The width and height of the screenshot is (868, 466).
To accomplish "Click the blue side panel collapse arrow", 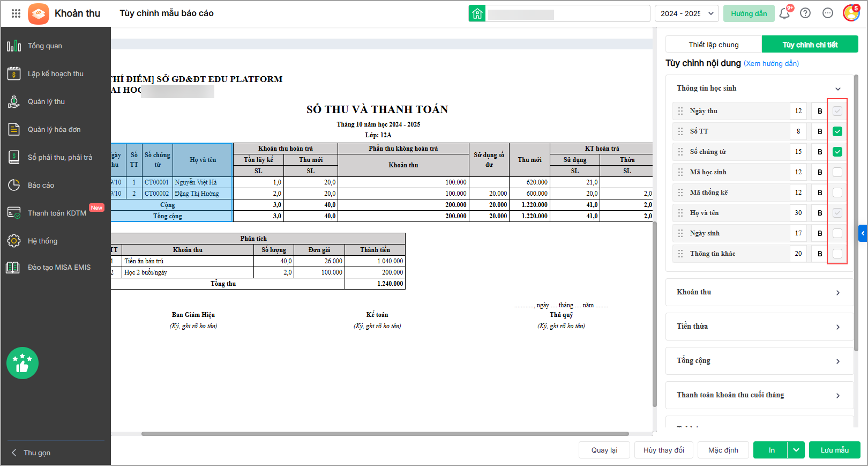I will pyautogui.click(x=863, y=233).
